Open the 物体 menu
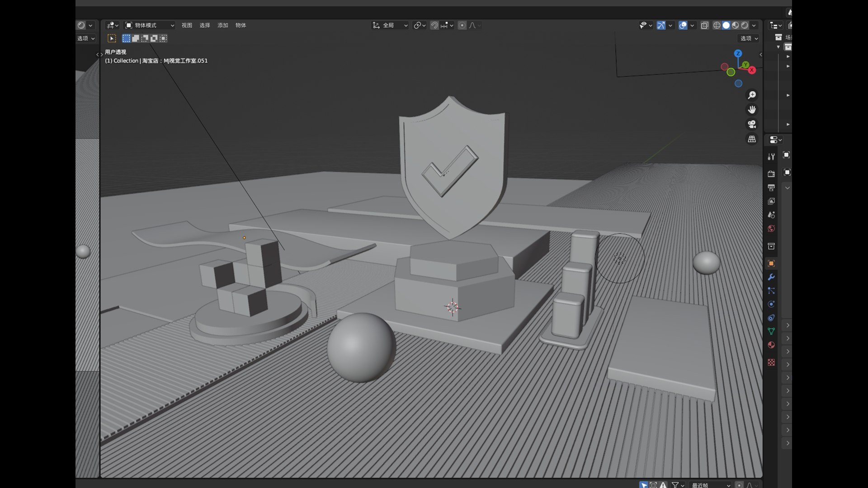The image size is (868, 488). [x=241, y=25]
